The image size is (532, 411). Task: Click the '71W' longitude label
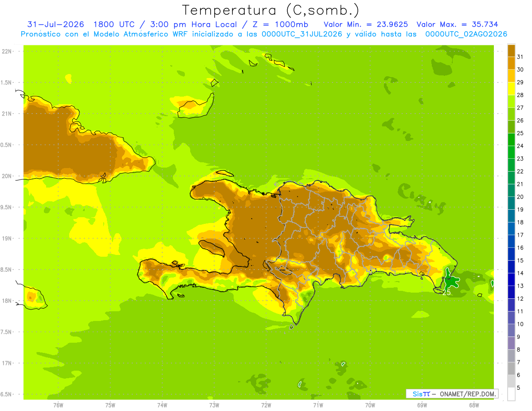[318, 405]
